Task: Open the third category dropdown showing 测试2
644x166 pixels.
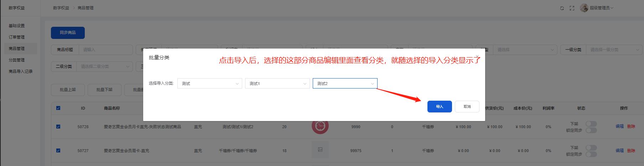Action: pos(345,84)
